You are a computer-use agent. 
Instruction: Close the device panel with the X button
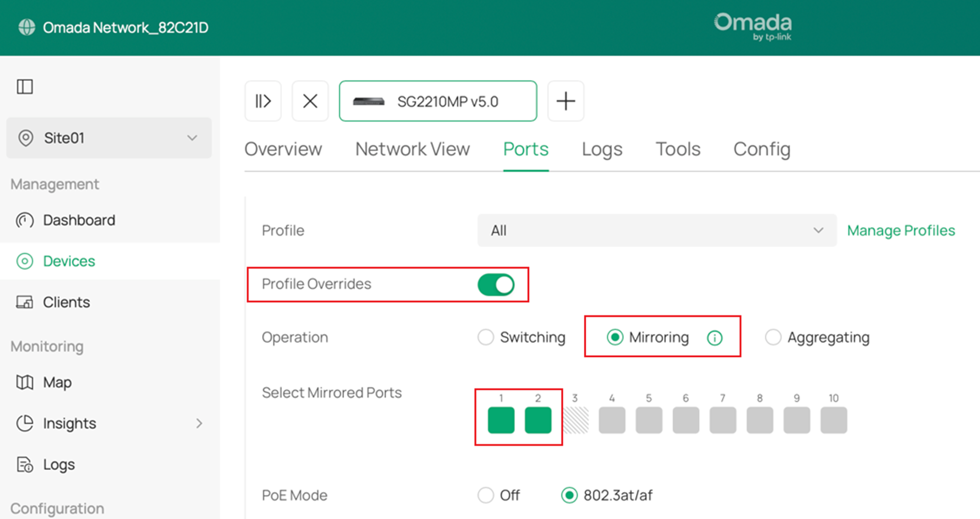(310, 101)
